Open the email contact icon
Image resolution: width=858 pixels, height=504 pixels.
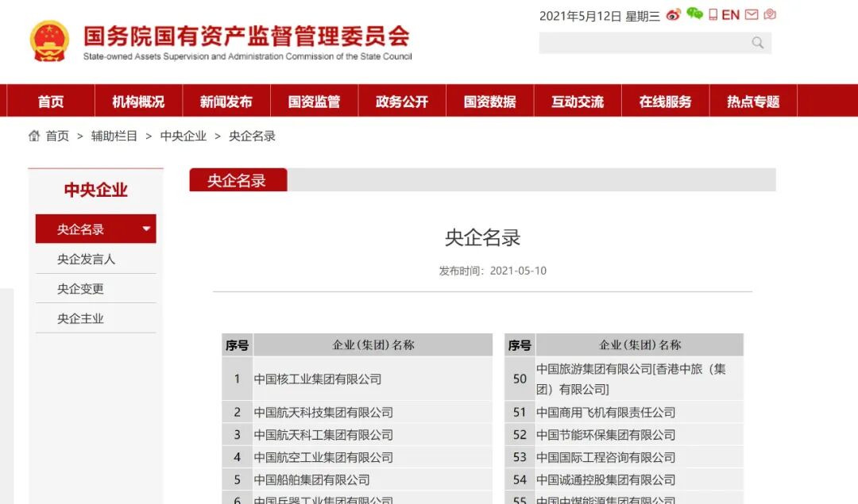point(750,14)
